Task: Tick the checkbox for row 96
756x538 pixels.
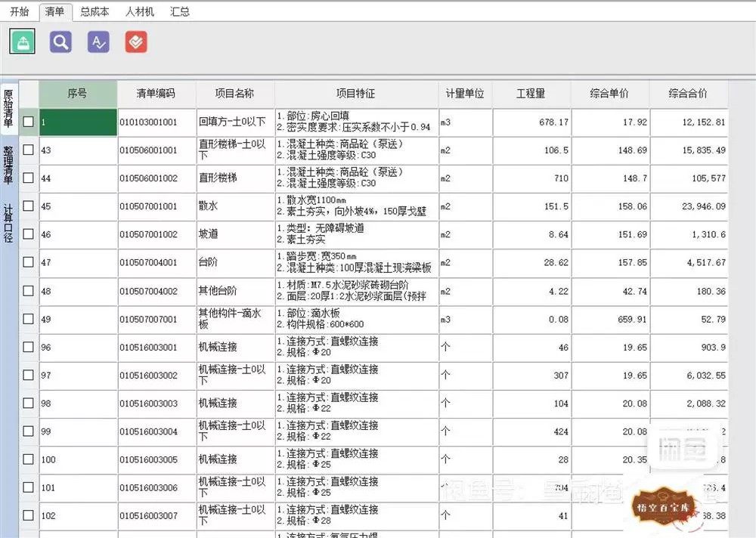Action: point(29,347)
